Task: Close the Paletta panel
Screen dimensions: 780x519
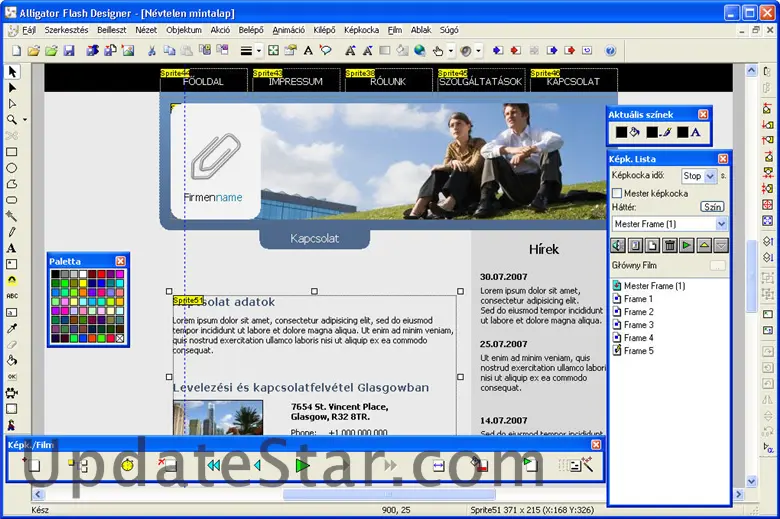Action: point(121,261)
